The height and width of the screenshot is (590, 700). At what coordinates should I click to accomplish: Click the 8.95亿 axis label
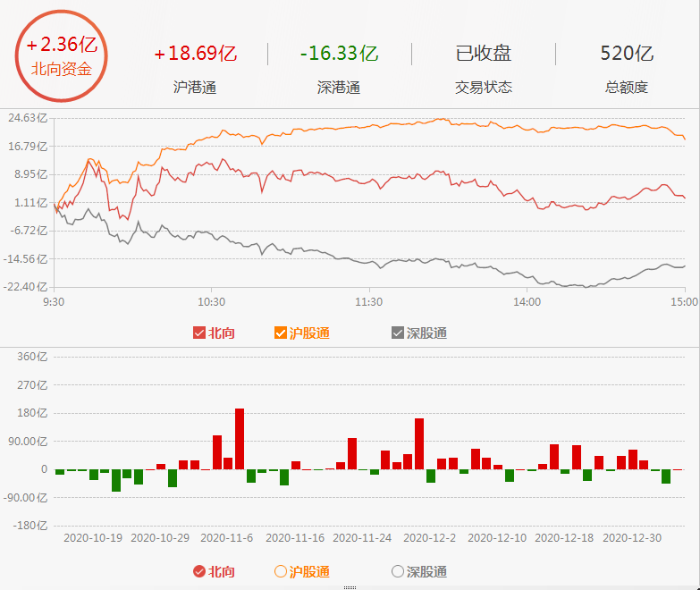tap(30, 174)
